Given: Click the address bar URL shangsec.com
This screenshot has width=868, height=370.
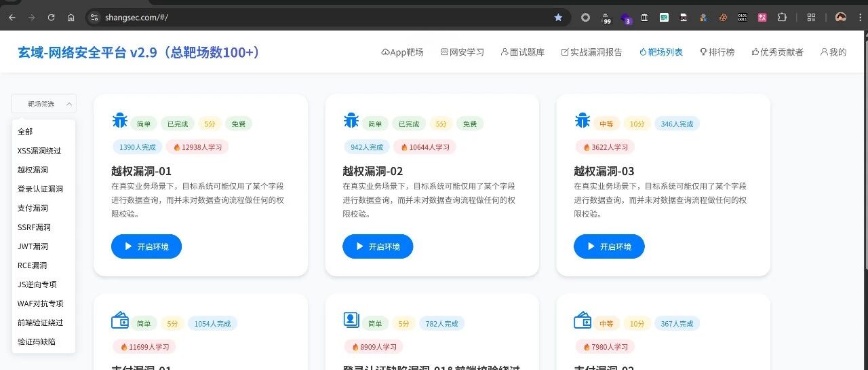Looking at the screenshot, I should point(136,17).
